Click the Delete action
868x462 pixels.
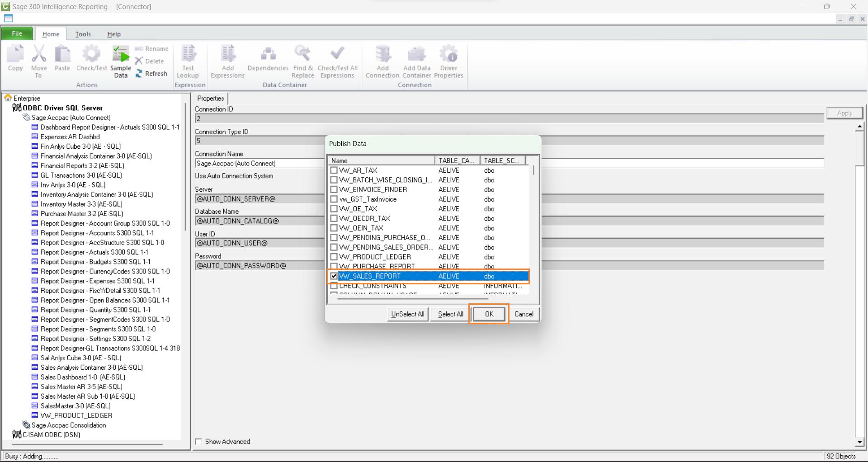coord(150,61)
